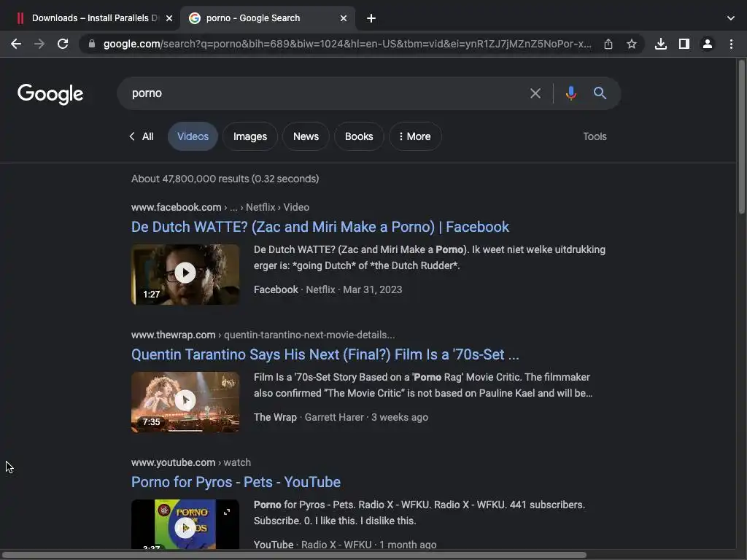Play the 7:35 The Wrap video thumbnail
This screenshot has width=747, height=560.
[x=185, y=402]
